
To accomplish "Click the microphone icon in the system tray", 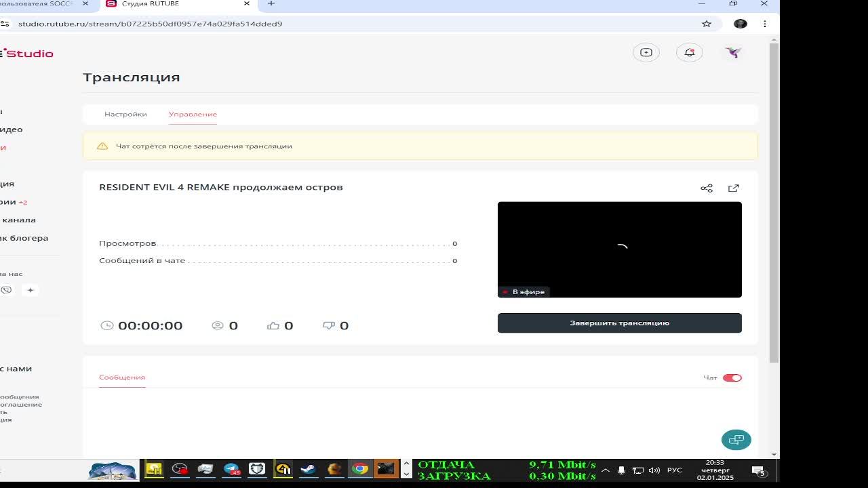I will pos(621,470).
